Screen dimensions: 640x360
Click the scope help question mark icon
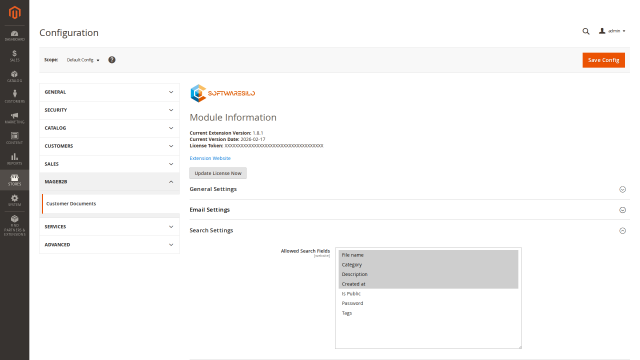(112, 60)
